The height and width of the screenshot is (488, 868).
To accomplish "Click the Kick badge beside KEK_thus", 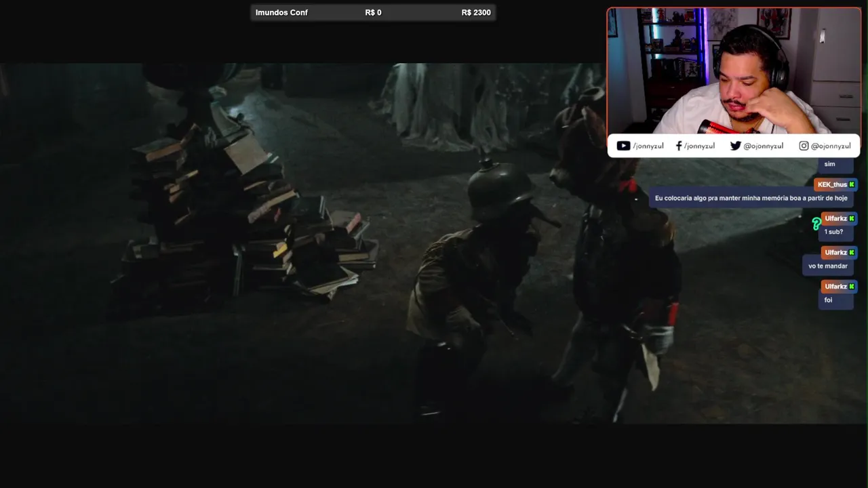I will (x=852, y=184).
